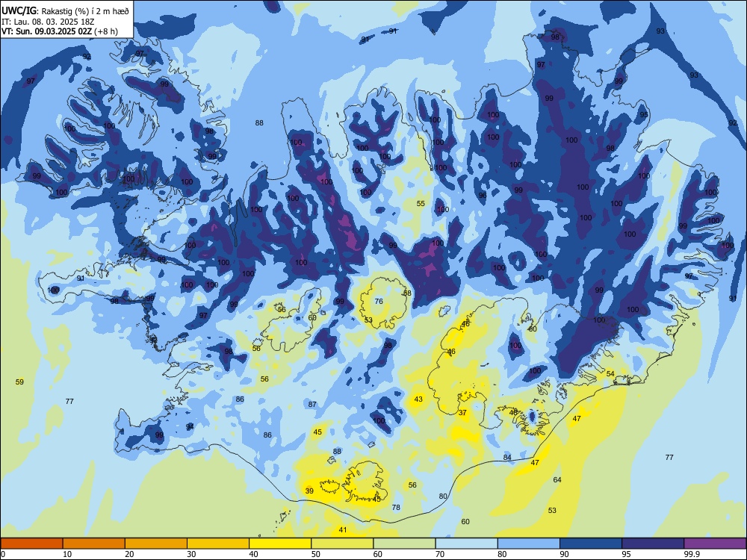The height and width of the screenshot is (560, 747).
Task: Choose the 30–40 golden legend swatch
Action: (218, 544)
